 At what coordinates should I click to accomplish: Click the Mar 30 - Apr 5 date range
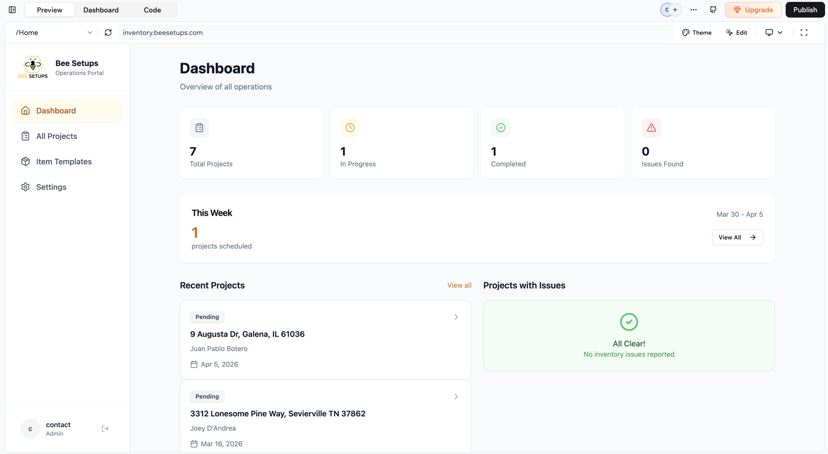[x=739, y=214]
